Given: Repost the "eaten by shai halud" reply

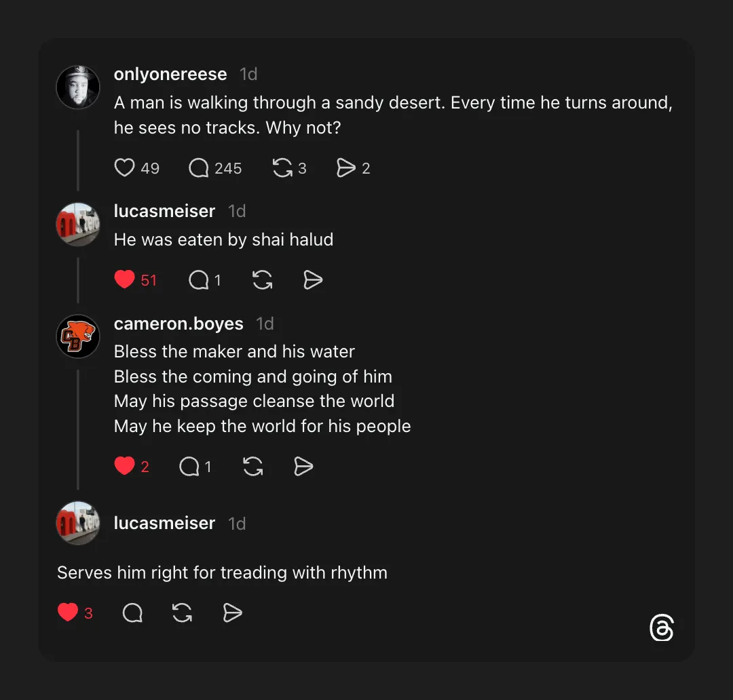Looking at the screenshot, I should point(263,279).
